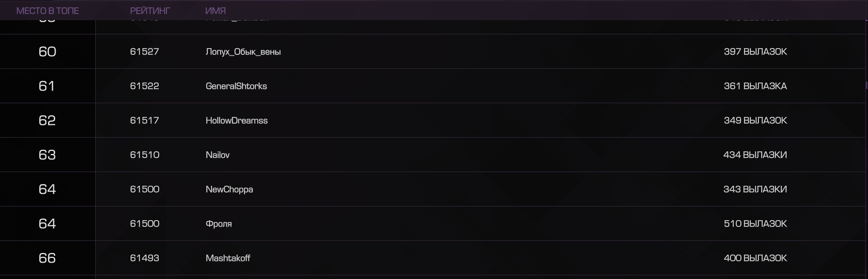Click the scrollbar thumb on right edge

point(866,85)
